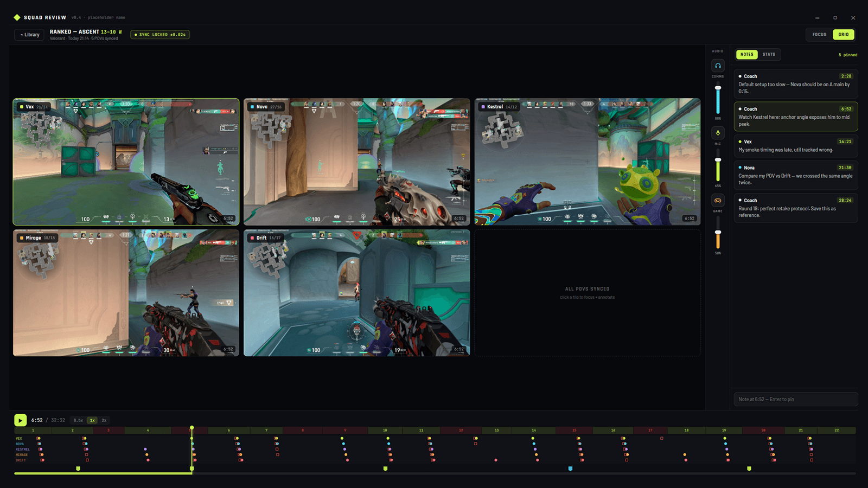Jump to round 22 on the timeline
The height and width of the screenshot is (488, 868).
coord(837,430)
